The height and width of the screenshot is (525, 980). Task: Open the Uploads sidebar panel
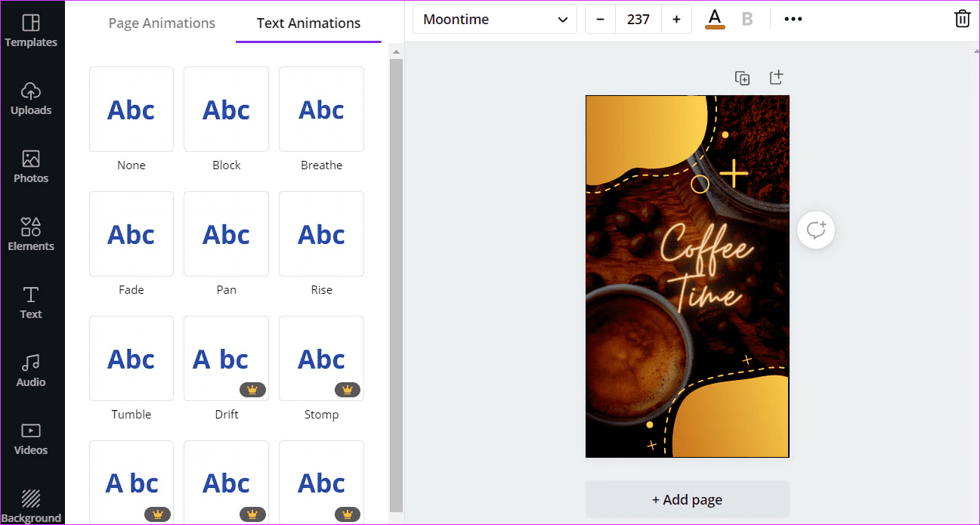click(x=31, y=99)
